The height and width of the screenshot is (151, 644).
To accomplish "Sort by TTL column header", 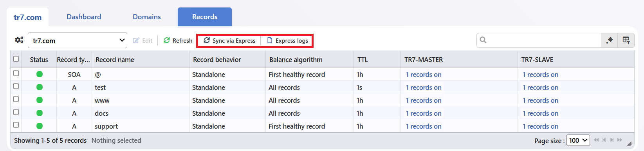I will [377, 60].
